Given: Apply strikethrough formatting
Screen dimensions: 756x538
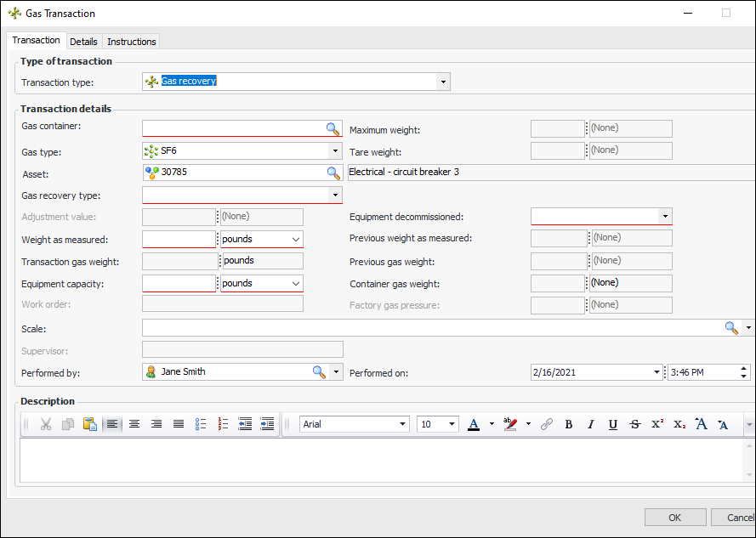Looking at the screenshot, I should [634, 424].
